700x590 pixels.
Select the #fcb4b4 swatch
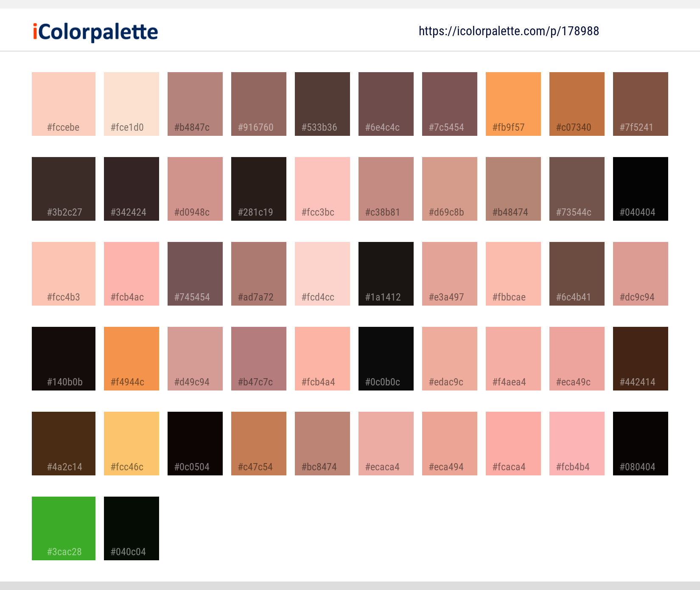pyautogui.click(x=577, y=444)
